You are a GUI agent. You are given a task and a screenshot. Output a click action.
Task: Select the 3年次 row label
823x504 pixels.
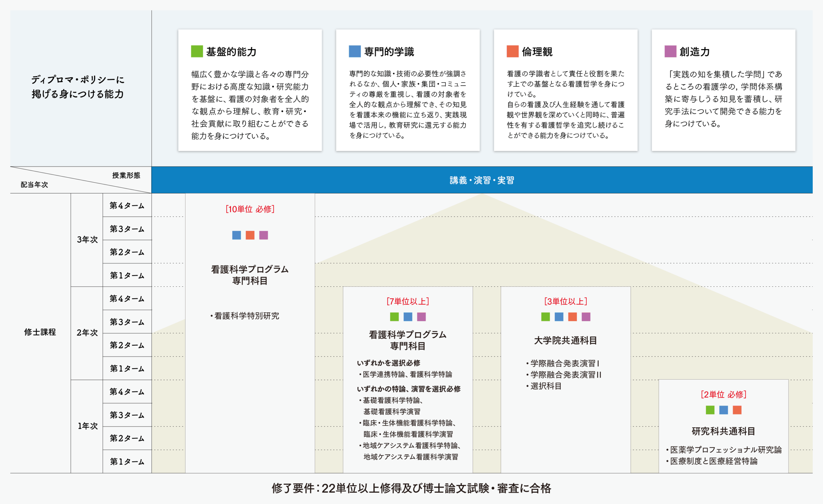[x=87, y=239]
